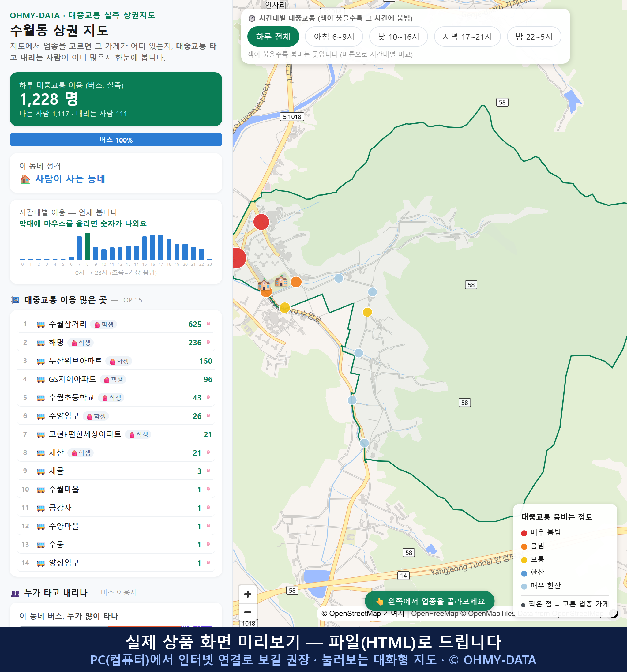
Task: Zoom out with the map minus button
Action: tap(247, 612)
